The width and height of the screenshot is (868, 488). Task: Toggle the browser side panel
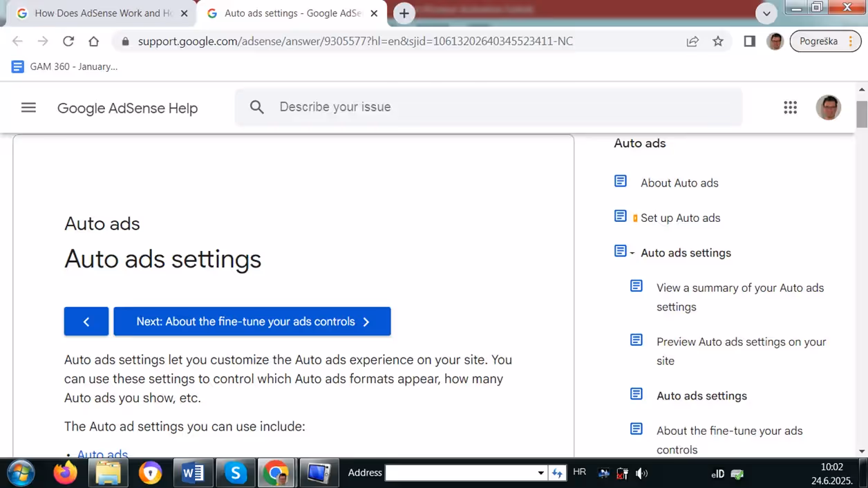coord(749,41)
